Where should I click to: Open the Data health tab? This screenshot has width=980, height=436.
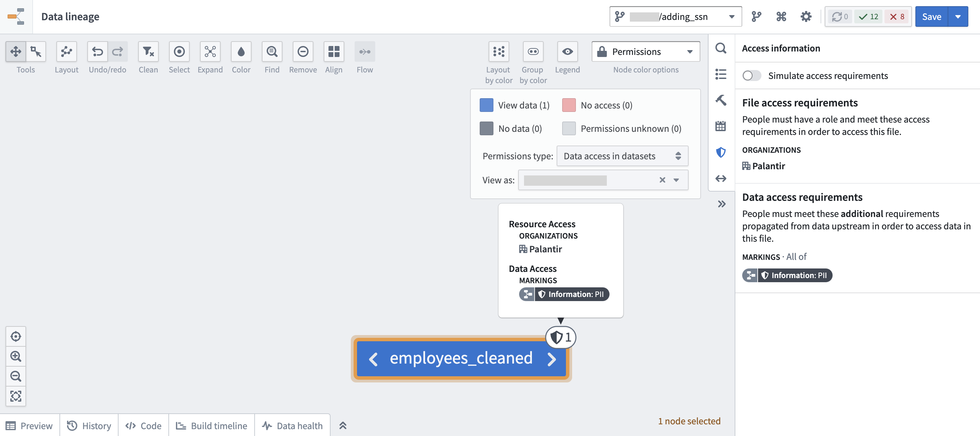292,425
